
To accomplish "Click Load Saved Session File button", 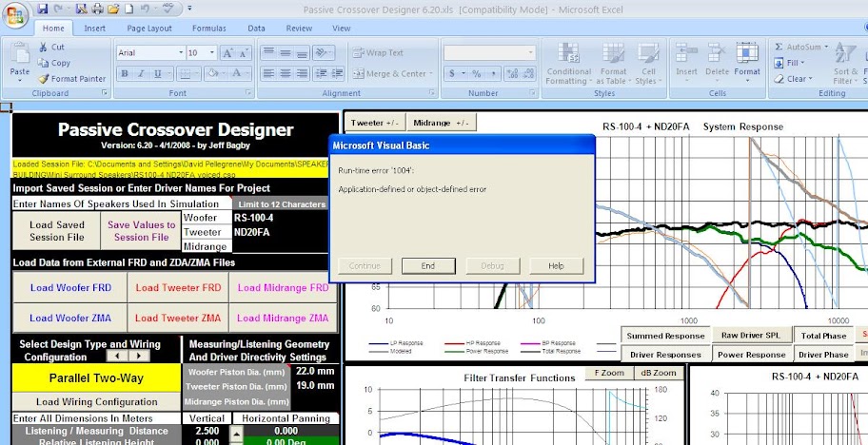I will pyautogui.click(x=57, y=231).
